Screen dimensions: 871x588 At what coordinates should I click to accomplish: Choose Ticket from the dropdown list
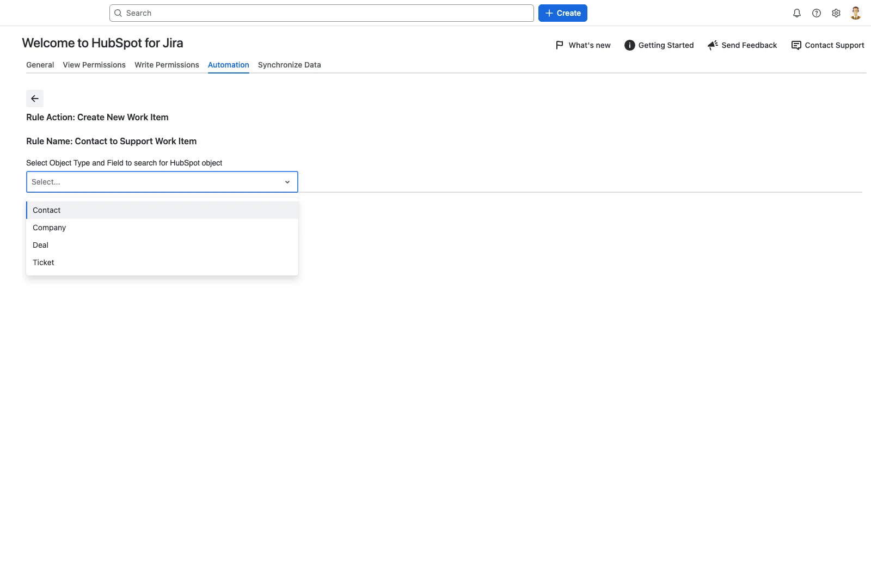[162, 262]
